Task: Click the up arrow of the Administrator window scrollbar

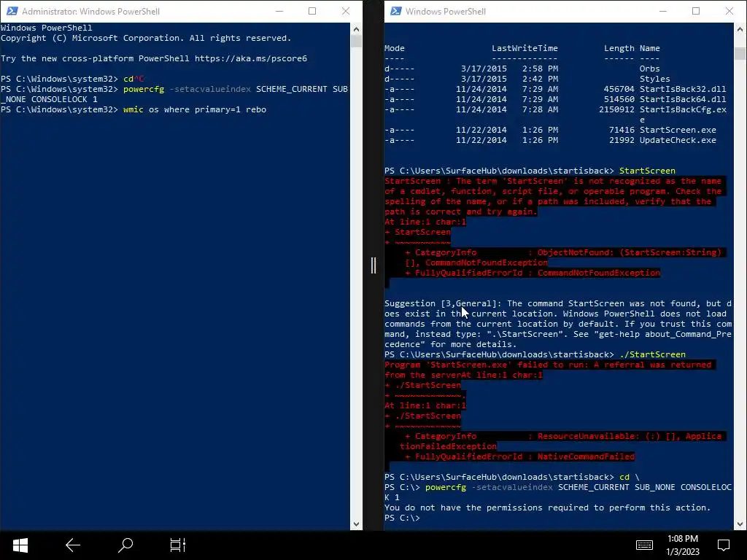Action: click(356, 29)
